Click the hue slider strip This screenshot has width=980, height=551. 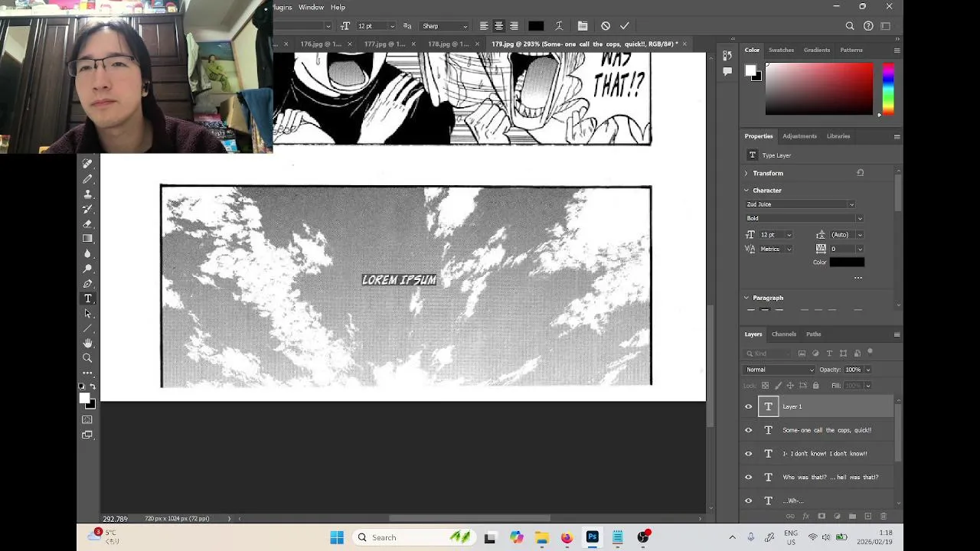tap(887, 89)
